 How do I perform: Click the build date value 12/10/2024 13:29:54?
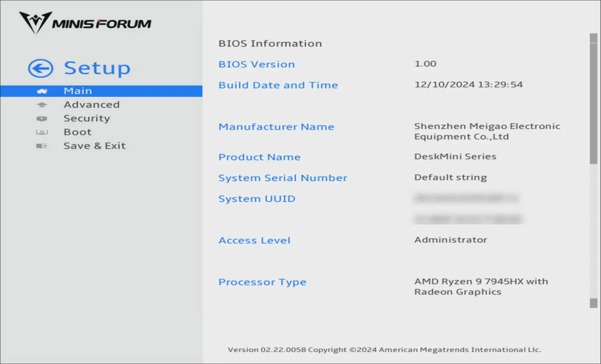click(x=469, y=85)
